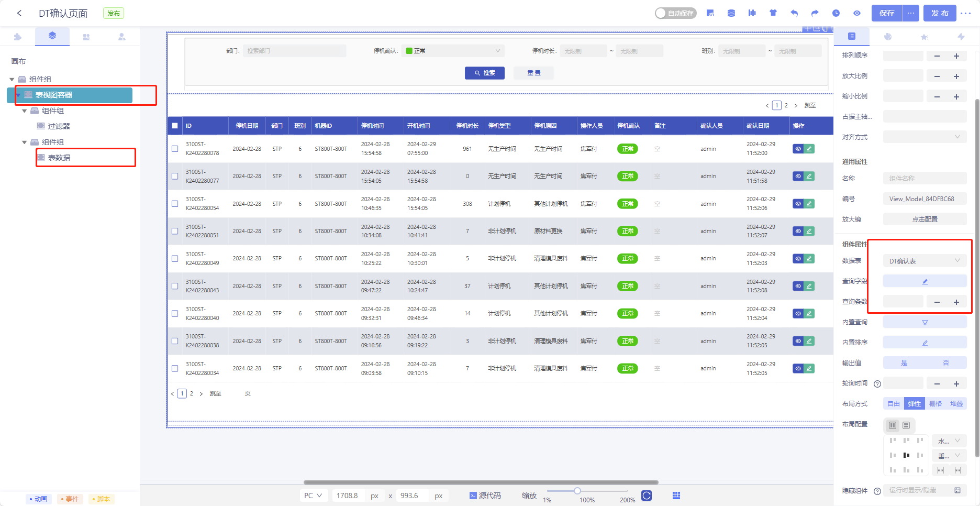Viewport: 980px width, 506px height.
Task: Click the back arrow next to DT确认页面
Action: tap(19, 13)
